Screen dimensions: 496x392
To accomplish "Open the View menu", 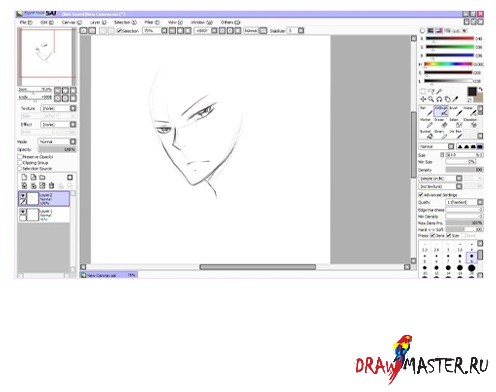I will tap(175, 22).
